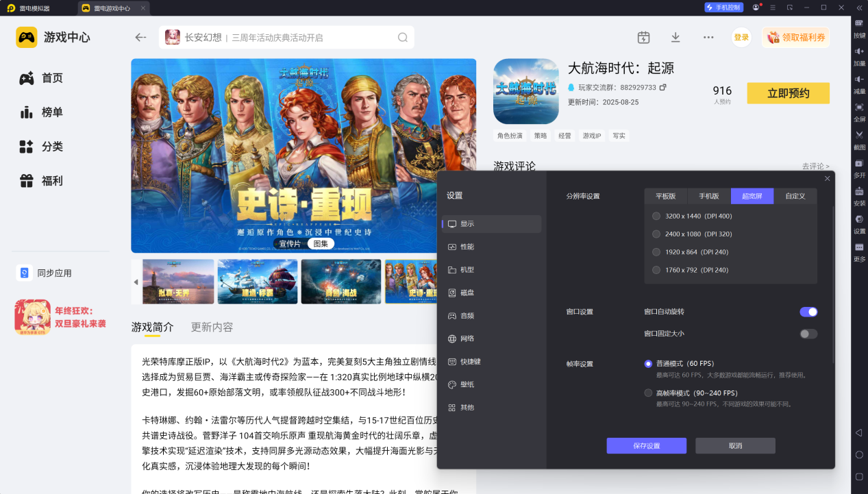Screen dimensions: 868x494
Task: Open 机型 settings category
Action: (491, 270)
